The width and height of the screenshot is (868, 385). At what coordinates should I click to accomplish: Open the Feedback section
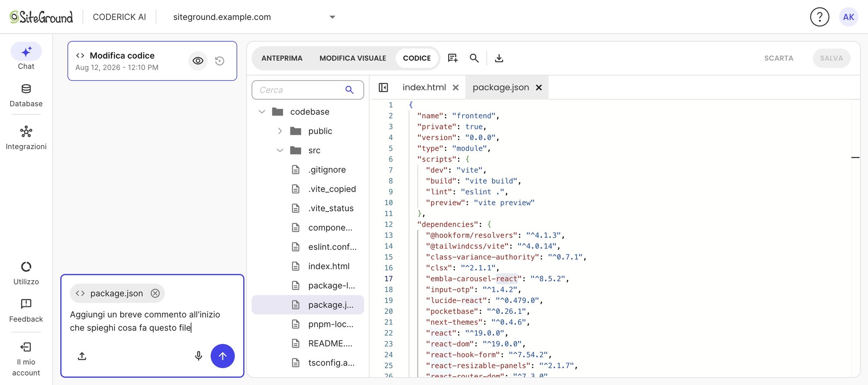pyautogui.click(x=26, y=311)
